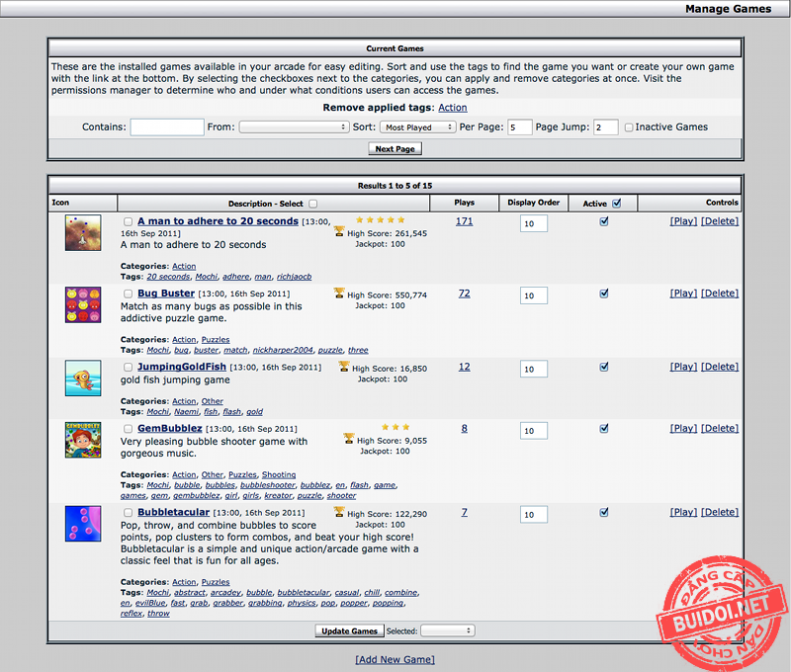
Task: Click the trophy icon for Bug Buster
Action: pyautogui.click(x=339, y=293)
